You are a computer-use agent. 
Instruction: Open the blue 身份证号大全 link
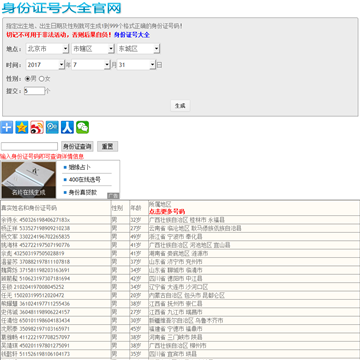(x=132, y=35)
